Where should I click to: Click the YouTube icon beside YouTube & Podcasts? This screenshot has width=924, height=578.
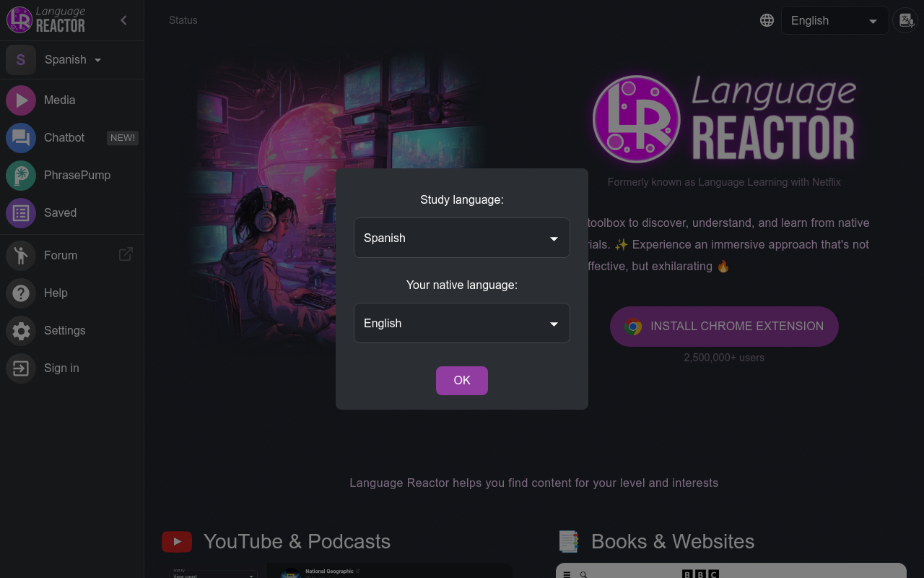click(x=177, y=541)
